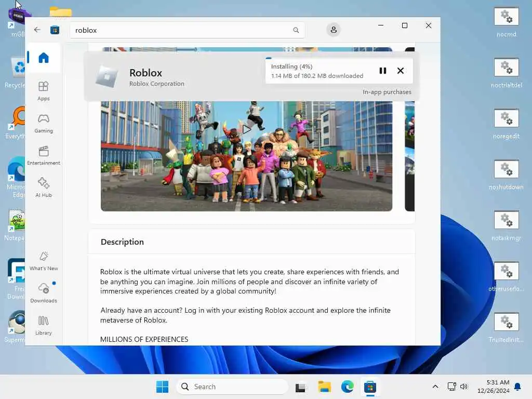Select the otheruserlo... desktop icon
Viewport: 532px width, 399px height.
tap(506, 276)
